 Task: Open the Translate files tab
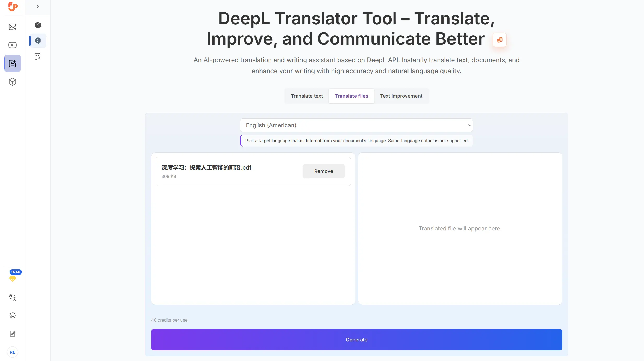point(351,96)
